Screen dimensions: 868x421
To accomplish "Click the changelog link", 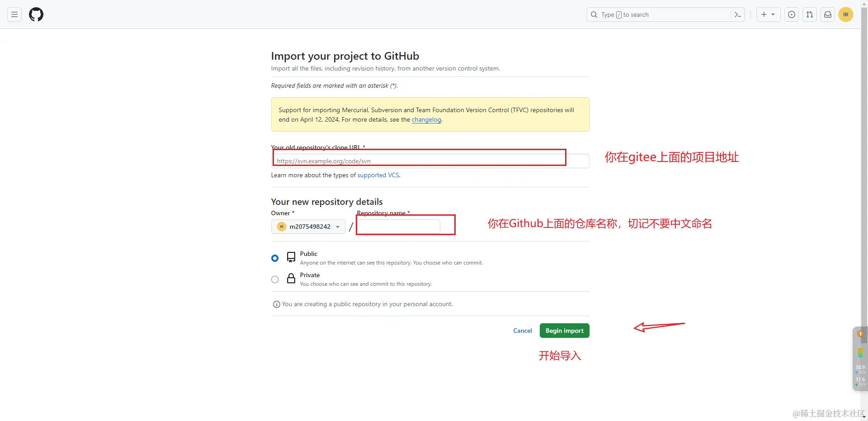I will pyautogui.click(x=426, y=120).
